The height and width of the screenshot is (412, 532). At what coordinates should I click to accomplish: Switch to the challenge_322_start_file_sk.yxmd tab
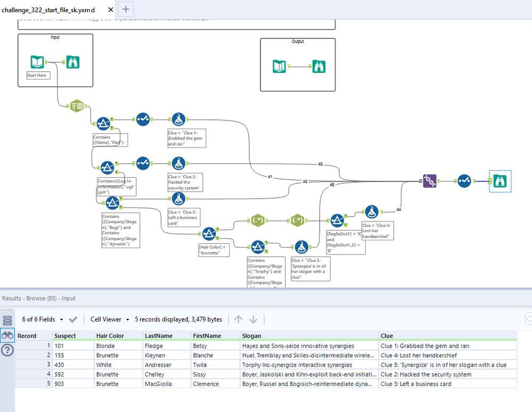tap(48, 10)
